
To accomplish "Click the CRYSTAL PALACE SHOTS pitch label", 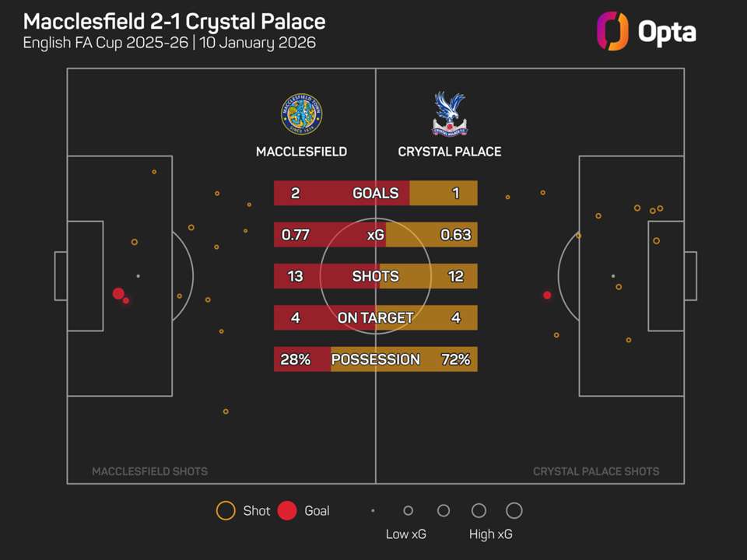I will pos(596,471).
